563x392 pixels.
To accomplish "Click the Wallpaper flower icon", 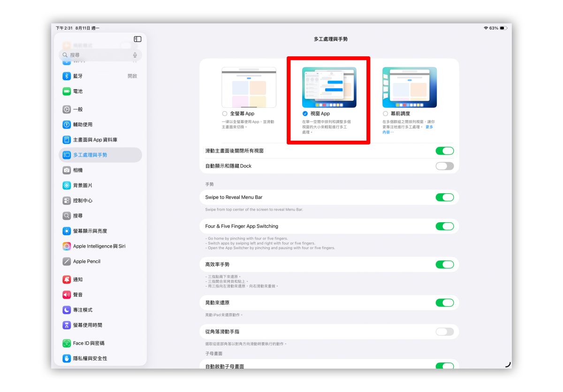I will tap(67, 185).
